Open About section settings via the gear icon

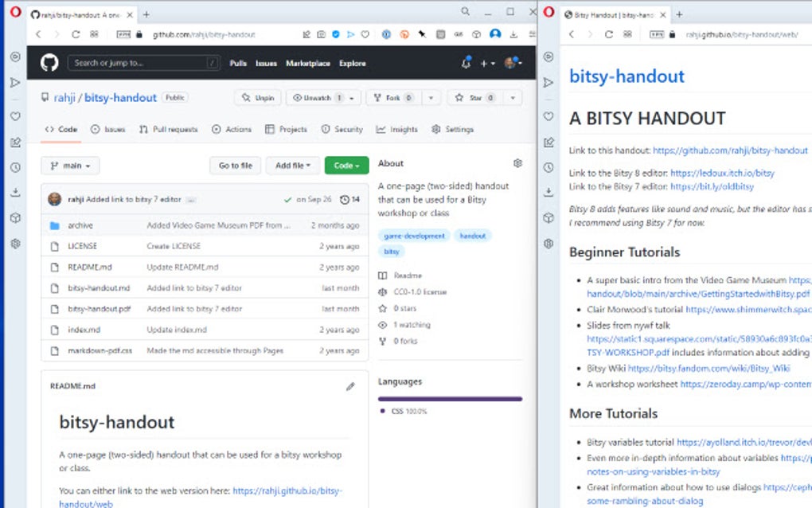pyautogui.click(x=518, y=162)
